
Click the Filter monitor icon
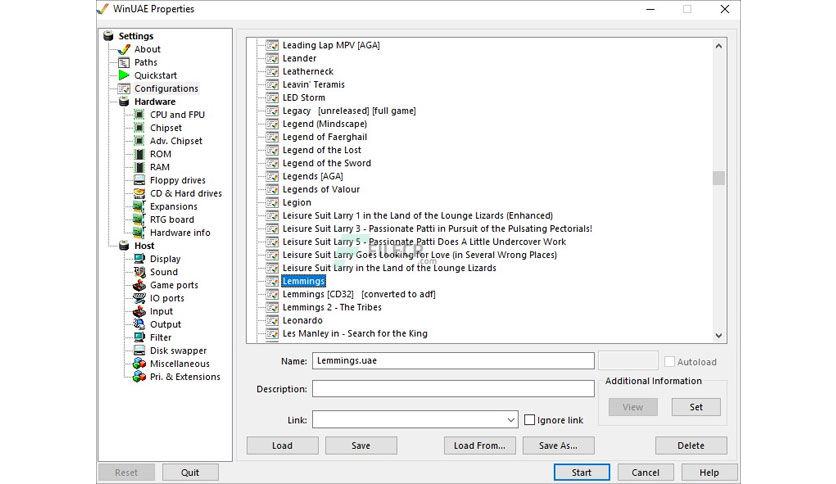[x=139, y=337]
